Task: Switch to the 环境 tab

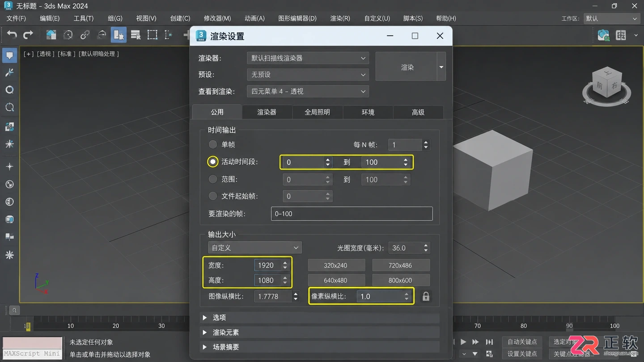Action: tap(368, 112)
